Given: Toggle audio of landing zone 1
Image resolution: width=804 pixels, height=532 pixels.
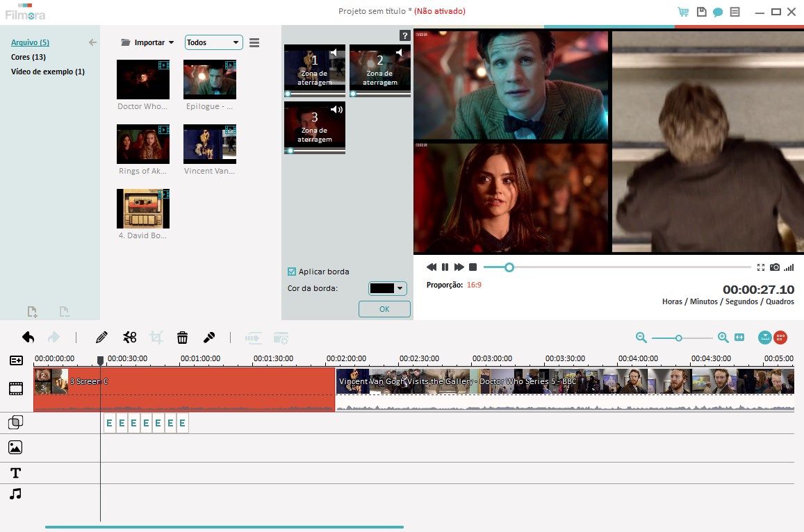Looking at the screenshot, I should click(334, 52).
